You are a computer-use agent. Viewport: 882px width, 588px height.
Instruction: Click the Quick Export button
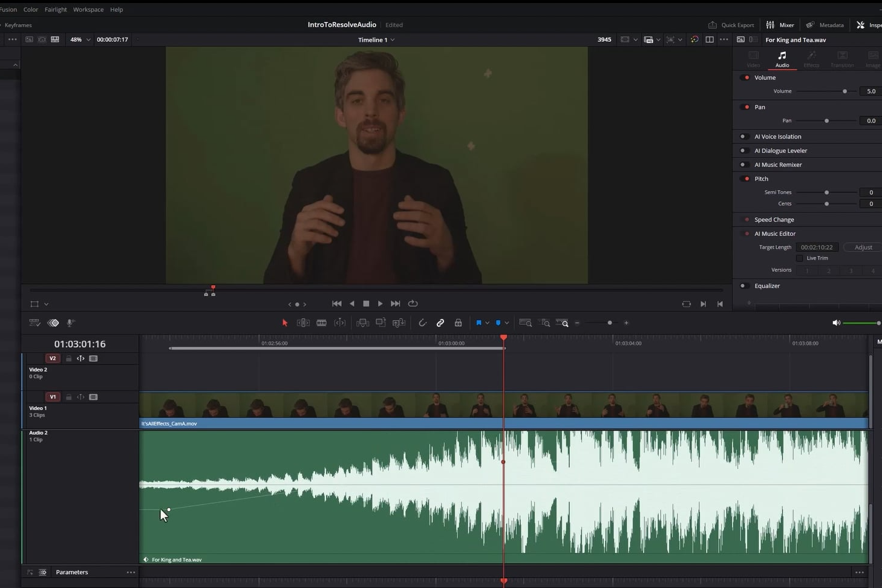(731, 25)
